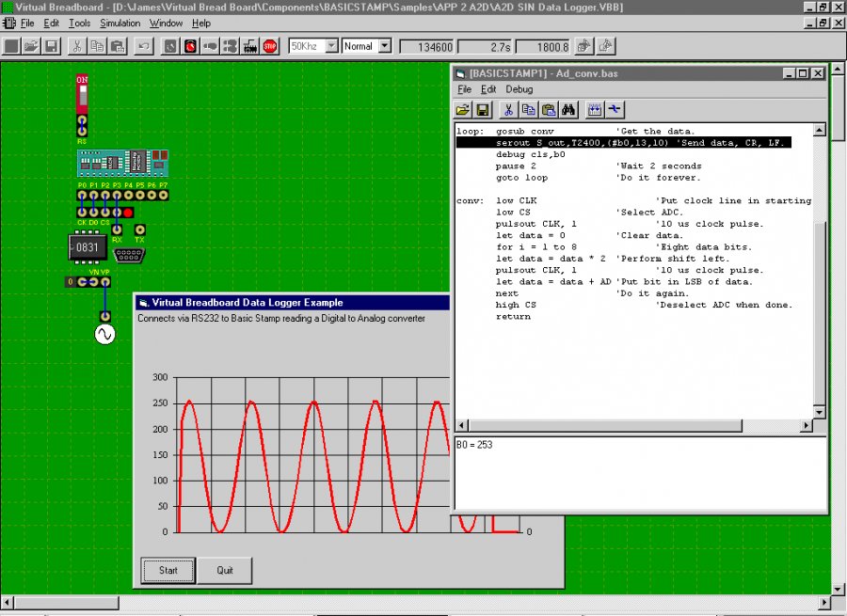The height and width of the screenshot is (616, 847).
Task: Open the Window menu
Action: click(166, 24)
